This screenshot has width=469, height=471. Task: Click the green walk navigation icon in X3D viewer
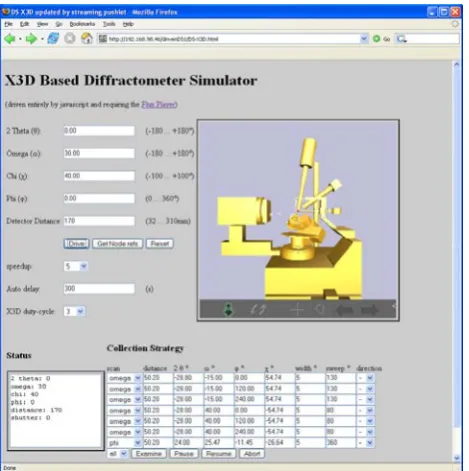228,309
